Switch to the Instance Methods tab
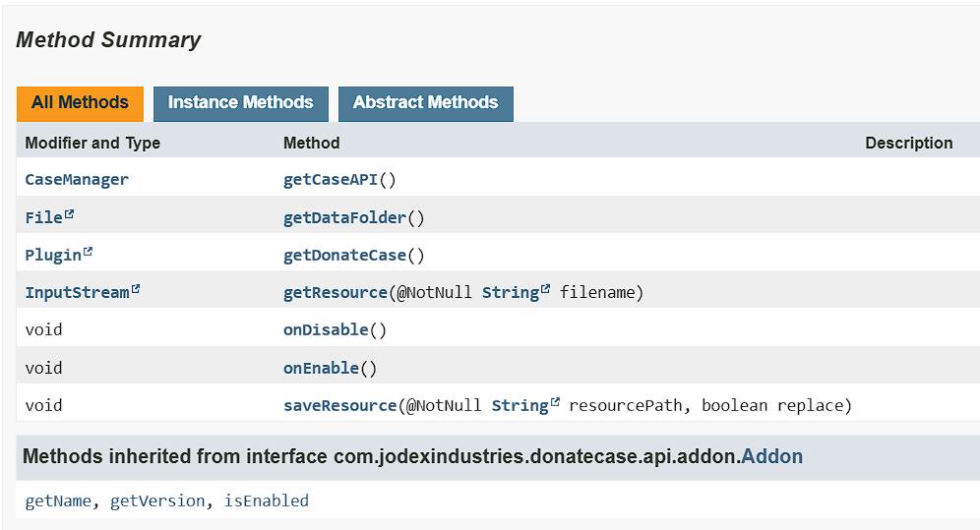980x530 pixels. pyautogui.click(x=240, y=103)
